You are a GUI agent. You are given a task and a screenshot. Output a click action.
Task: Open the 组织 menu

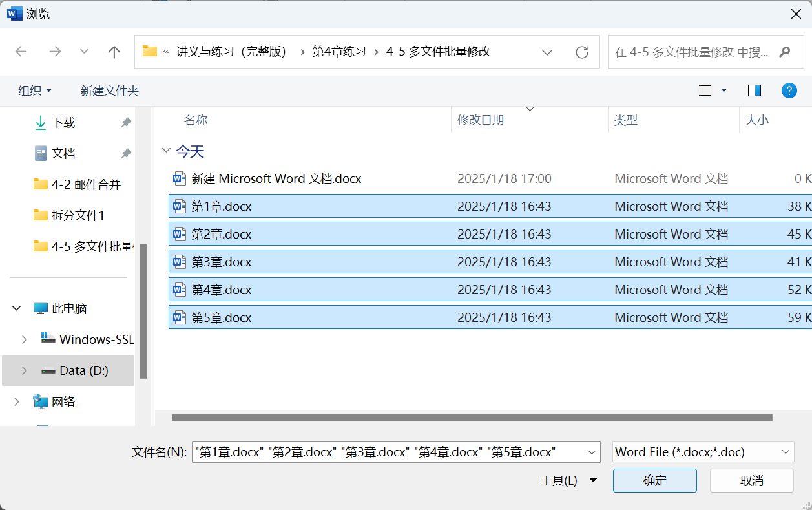35,90
